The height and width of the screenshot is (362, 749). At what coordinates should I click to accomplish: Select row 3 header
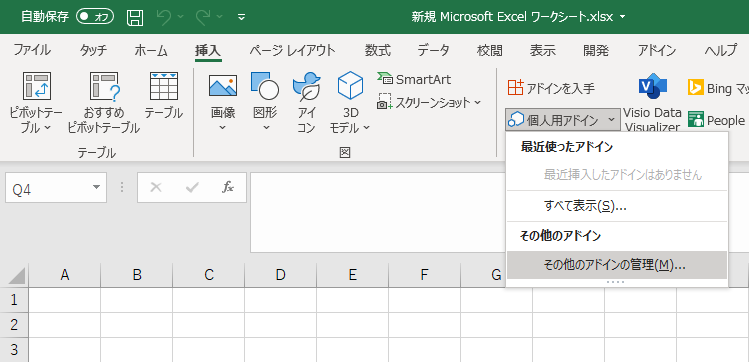tap(14, 350)
